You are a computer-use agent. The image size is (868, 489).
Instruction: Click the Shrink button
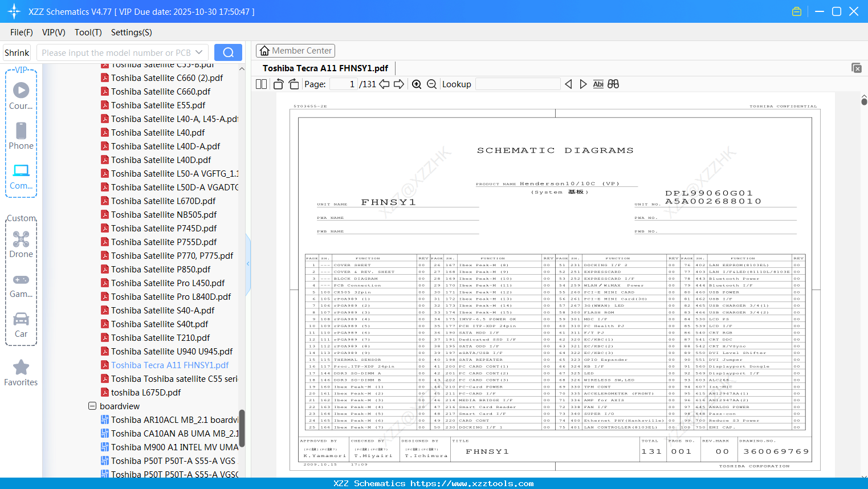[17, 52]
